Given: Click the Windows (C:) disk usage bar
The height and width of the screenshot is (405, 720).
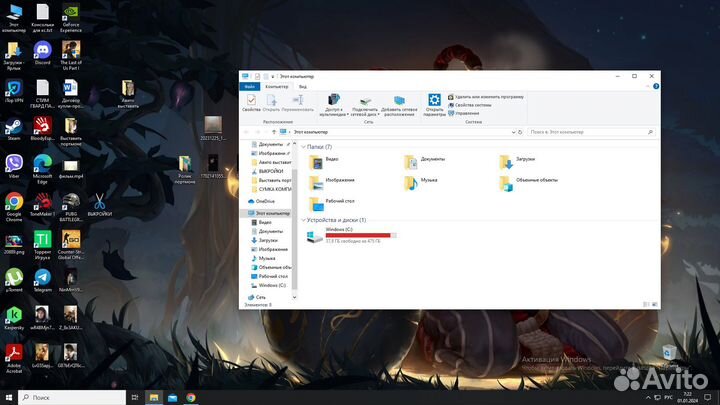Looking at the screenshot, I should point(361,236).
